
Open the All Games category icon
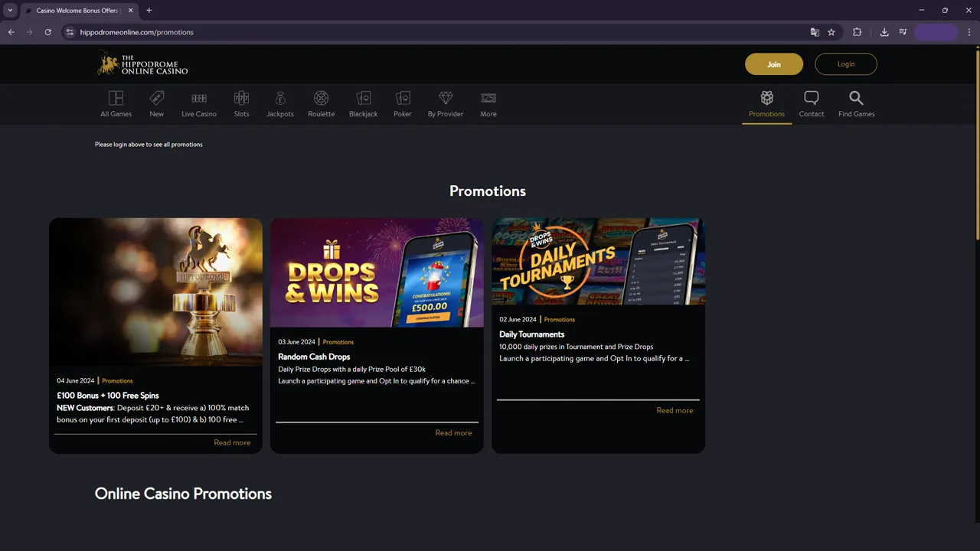click(x=116, y=99)
